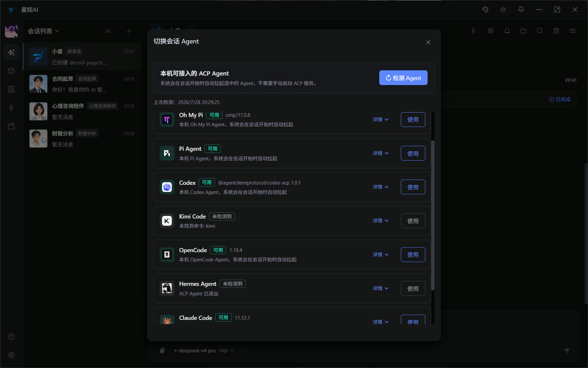Click 使用 for Pi Agent
Image resolution: width=588 pixels, height=368 pixels.
tap(413, 153)
